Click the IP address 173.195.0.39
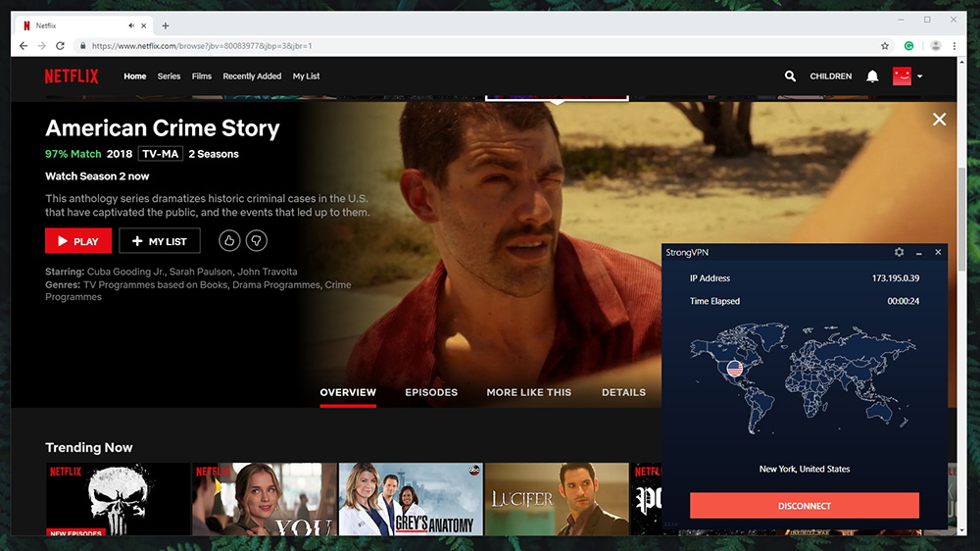Screen dimensions: 980x551 (896, 278)
